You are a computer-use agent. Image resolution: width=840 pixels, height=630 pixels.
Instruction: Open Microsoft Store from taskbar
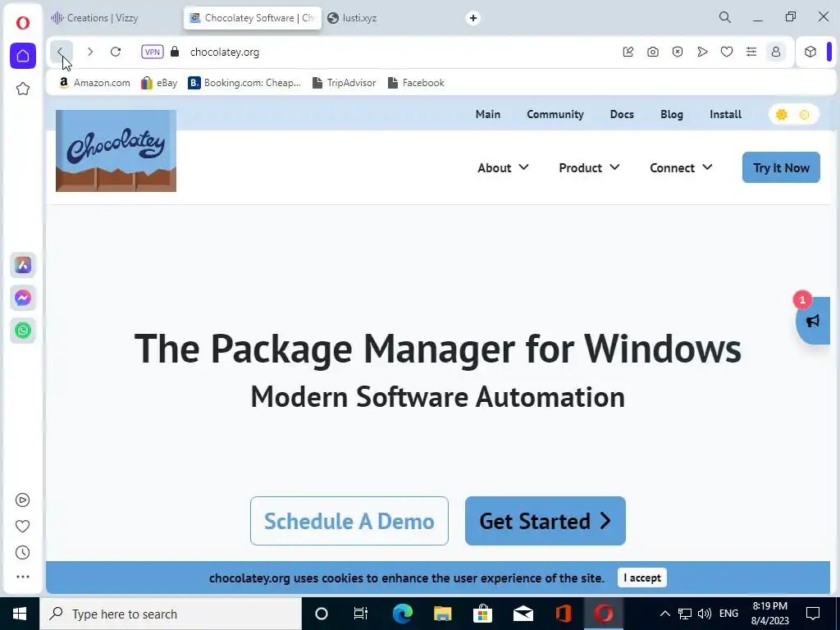pyautogui.click(x=482, y=614)
